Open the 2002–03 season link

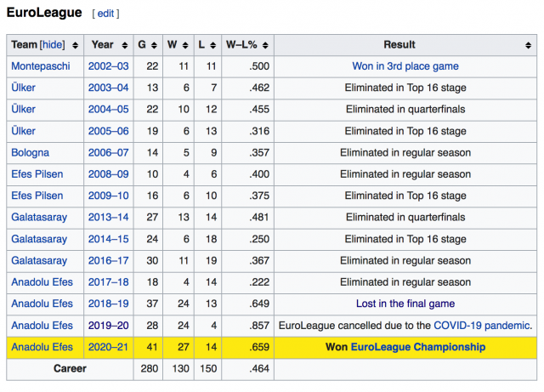pyautogui.click(x=108, y=66)
